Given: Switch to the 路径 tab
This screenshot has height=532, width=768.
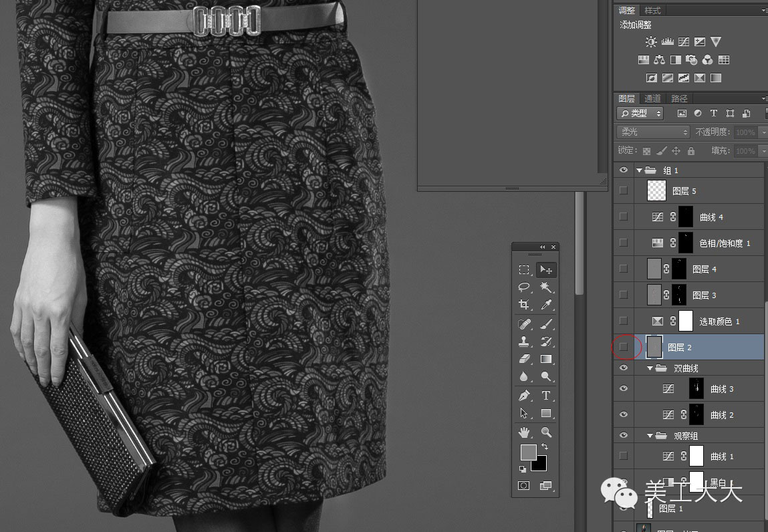Looking at the screenshot, I should pyautogui.click(x=679, y=98).
